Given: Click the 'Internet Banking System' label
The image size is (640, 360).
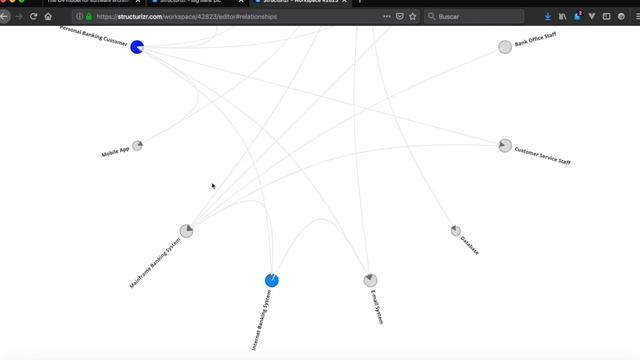Looking at the screenshot, I should coord(261,320).
